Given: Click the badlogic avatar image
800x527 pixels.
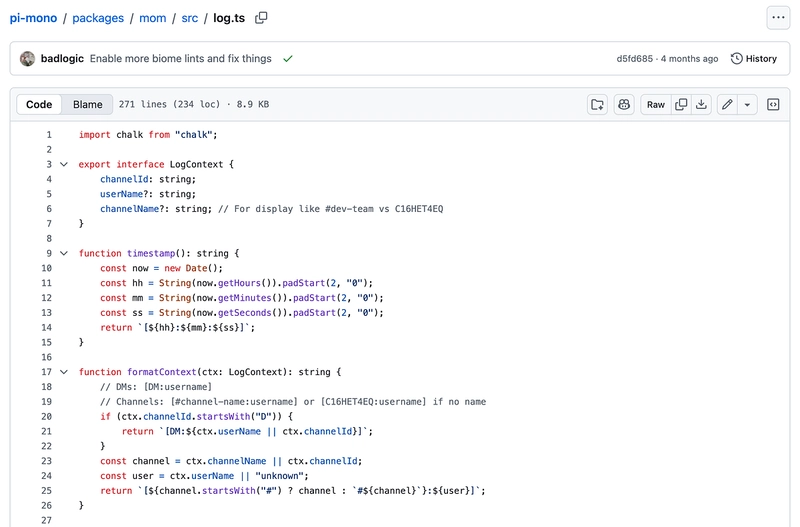Looking at the screenshot, I should pyautogui.click(x=28, y=59).
